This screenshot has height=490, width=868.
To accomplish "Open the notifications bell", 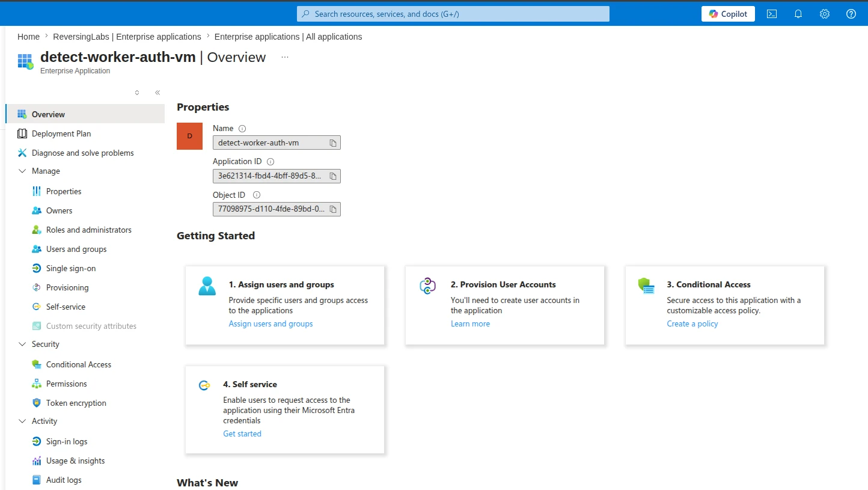I will (x=798, y=14).
